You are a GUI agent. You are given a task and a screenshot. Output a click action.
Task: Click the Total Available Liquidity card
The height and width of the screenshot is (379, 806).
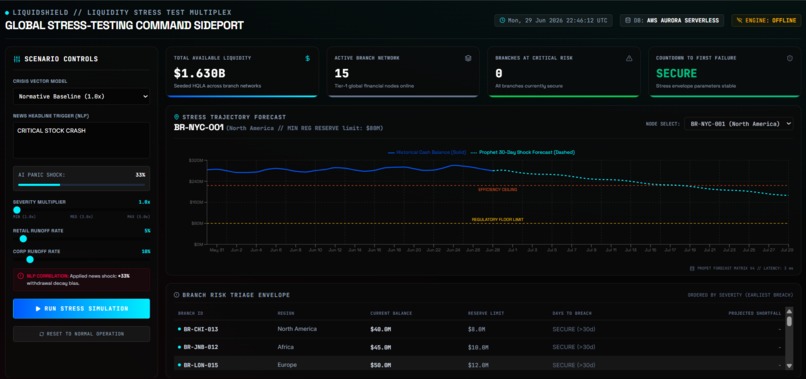point(242,72)
